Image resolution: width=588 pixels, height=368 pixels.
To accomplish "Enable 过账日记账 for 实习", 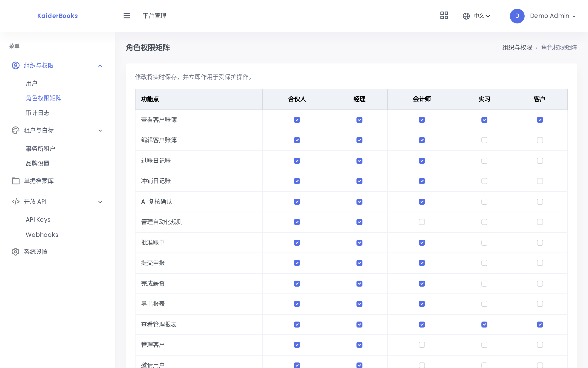I will pos(484,161).
